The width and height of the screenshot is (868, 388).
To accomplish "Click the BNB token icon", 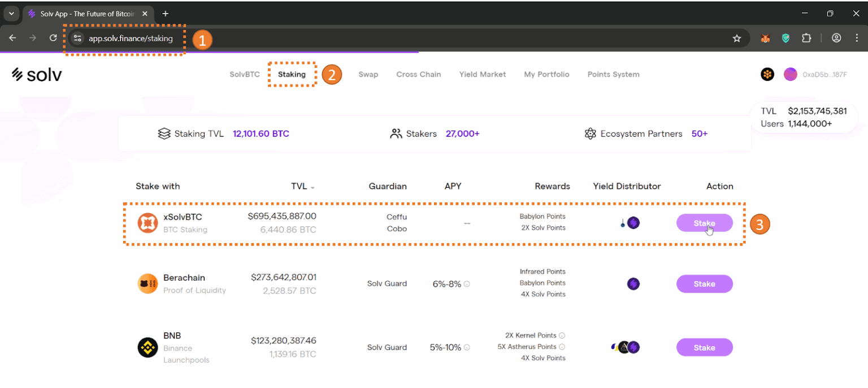I will 148,347.
